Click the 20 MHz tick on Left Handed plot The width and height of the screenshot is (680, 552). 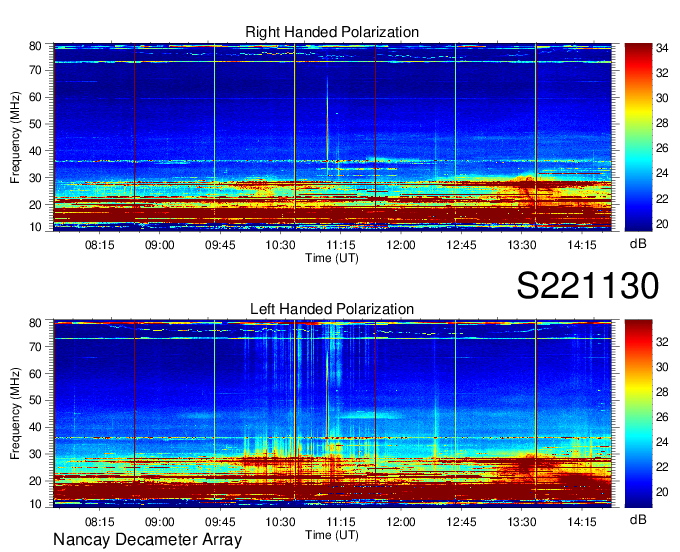click(35, 481)
